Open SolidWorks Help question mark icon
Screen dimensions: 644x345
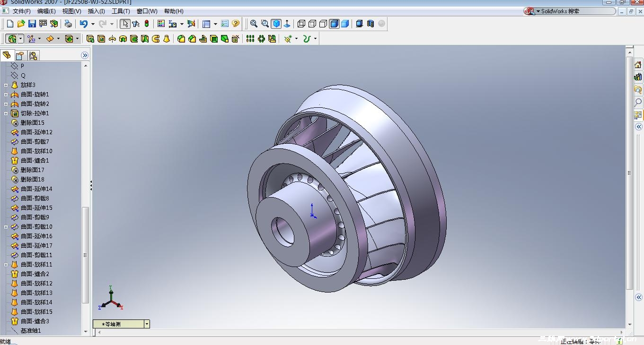pos(236,24)
